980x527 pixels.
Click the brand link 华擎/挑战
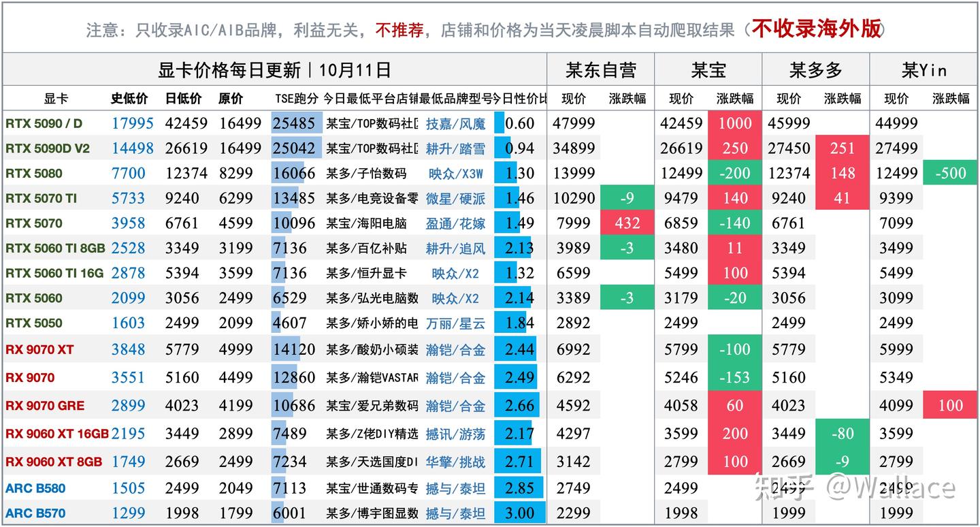[x=456, y=462]
